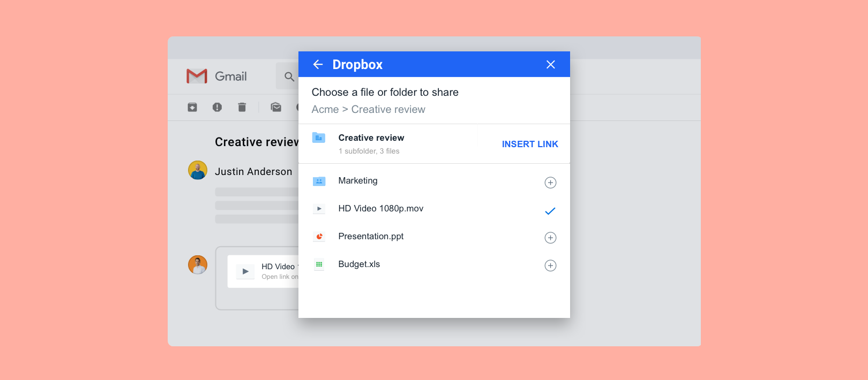The image size is (868, 380).
Task: Add Presentation.ppt with its plus icon
Action: [550, 238]
